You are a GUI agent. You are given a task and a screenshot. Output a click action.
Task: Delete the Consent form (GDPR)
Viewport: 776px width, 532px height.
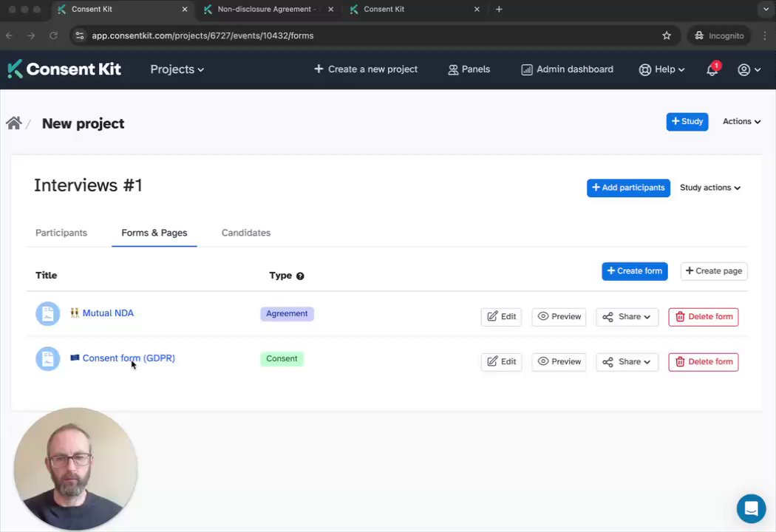click(x=704, y=362)
